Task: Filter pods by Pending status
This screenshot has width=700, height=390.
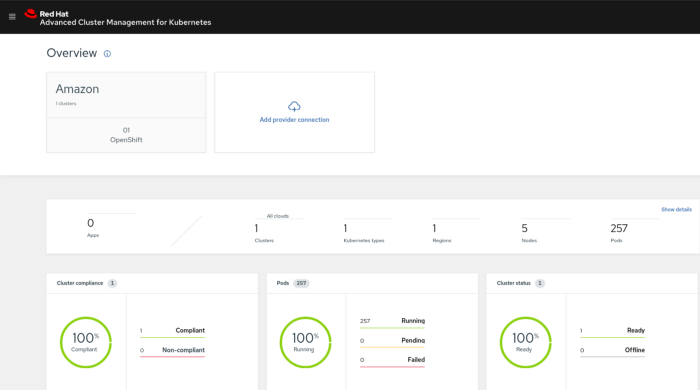Action: 392,341
